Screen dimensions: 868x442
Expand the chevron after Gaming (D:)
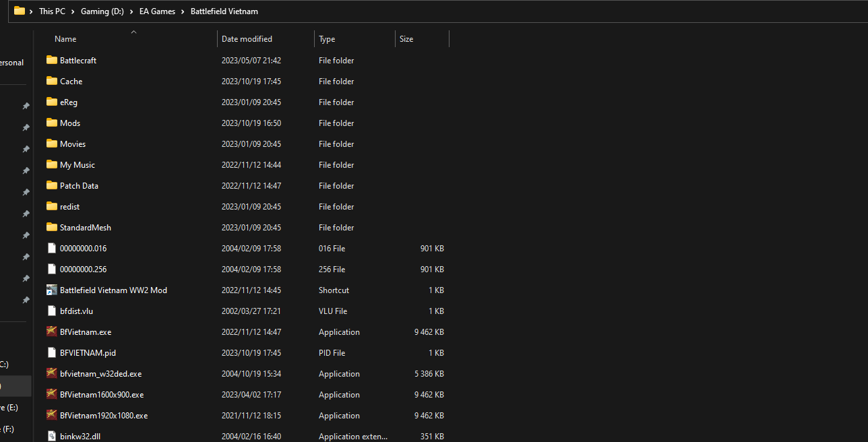tap(132, 11)
